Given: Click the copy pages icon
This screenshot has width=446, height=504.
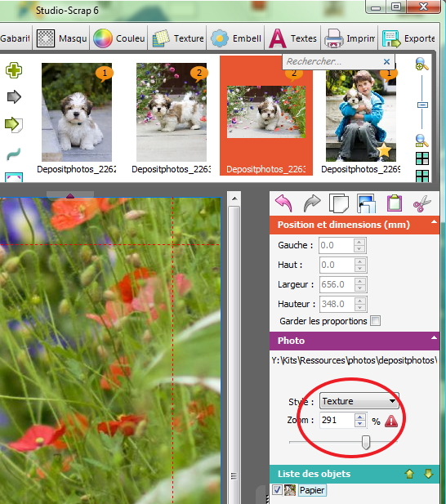Looking at the screenshot, I should [x=339, y=203].
